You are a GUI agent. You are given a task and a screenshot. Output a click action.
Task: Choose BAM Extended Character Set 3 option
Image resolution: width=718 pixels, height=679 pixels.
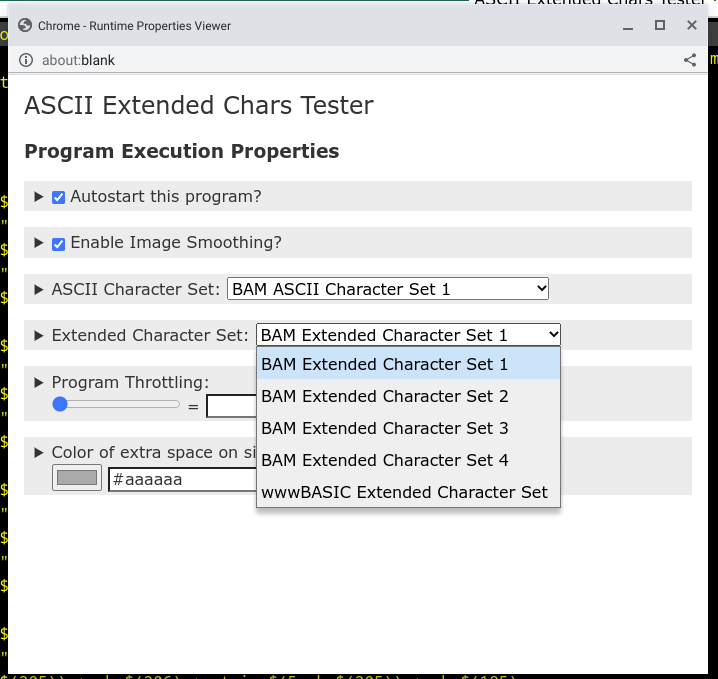click(408, 428)
